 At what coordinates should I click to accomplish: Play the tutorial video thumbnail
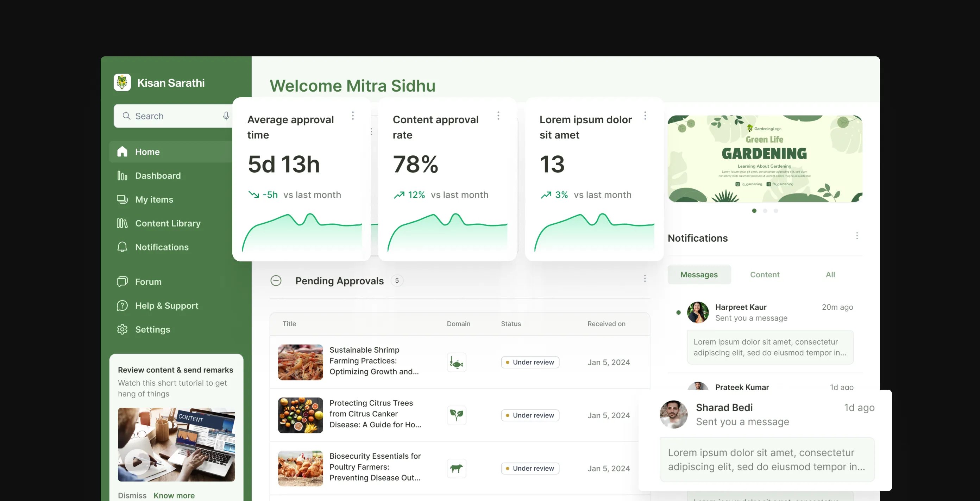[138, 462]
